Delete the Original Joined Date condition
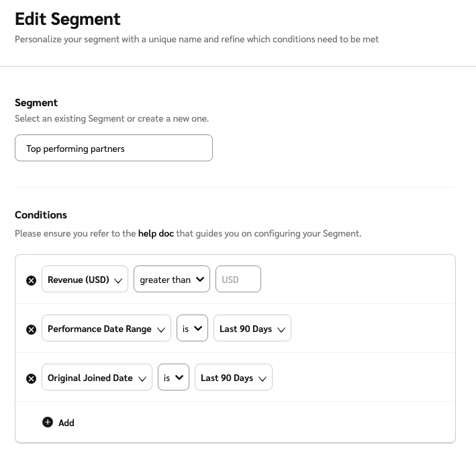Screen dimensions: 476x453 tap(31, 378)
